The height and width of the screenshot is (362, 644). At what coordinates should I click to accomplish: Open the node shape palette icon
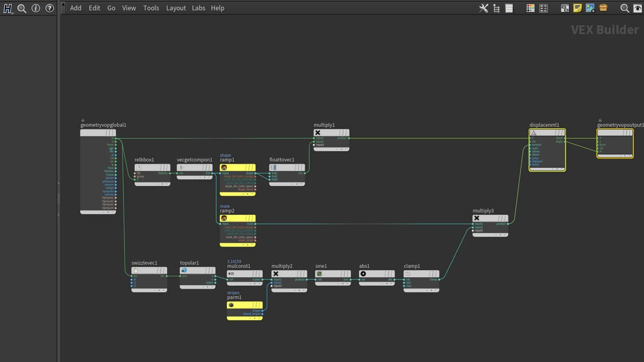[x=543, y=8]
